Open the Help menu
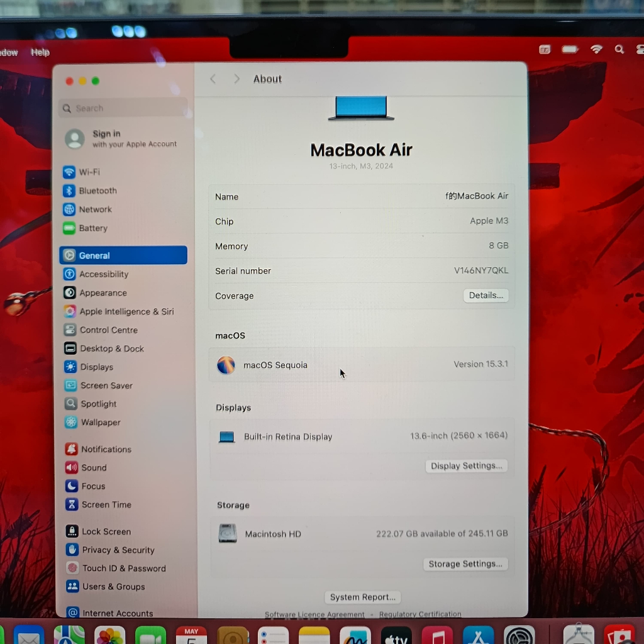This screenshot has height=644, width=644. (x=40, y=53)
